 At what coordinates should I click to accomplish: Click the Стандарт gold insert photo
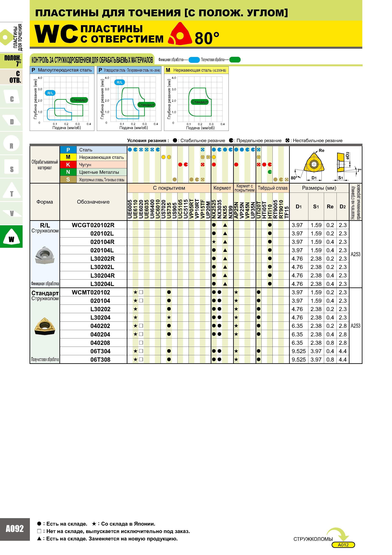point(45,326)
